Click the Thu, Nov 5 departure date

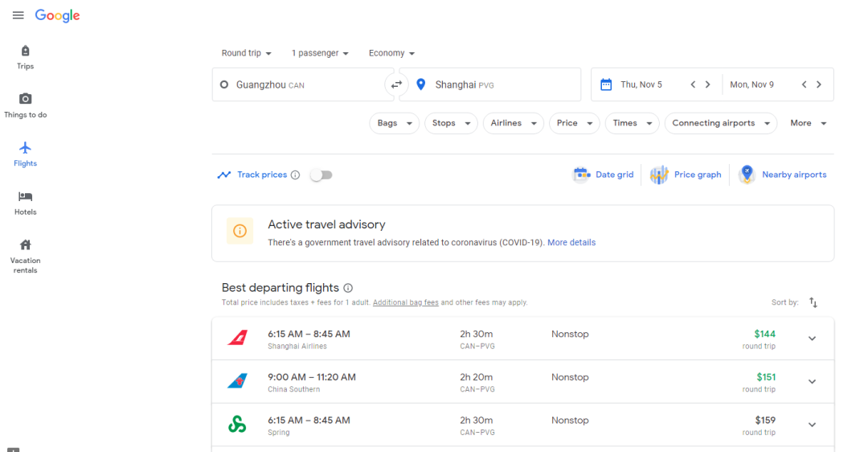[x=641, y=84]
